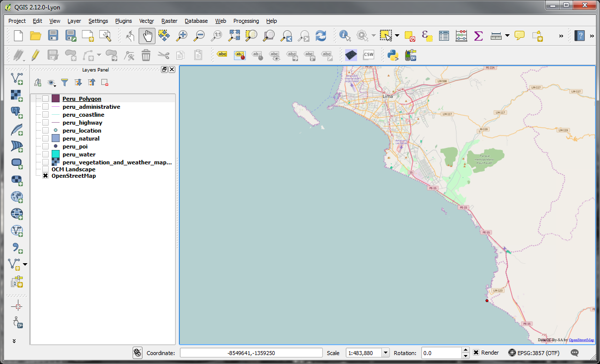Enable the Peru_Polygon layer checkbox
600x364 pixels.
coord(46,99)
